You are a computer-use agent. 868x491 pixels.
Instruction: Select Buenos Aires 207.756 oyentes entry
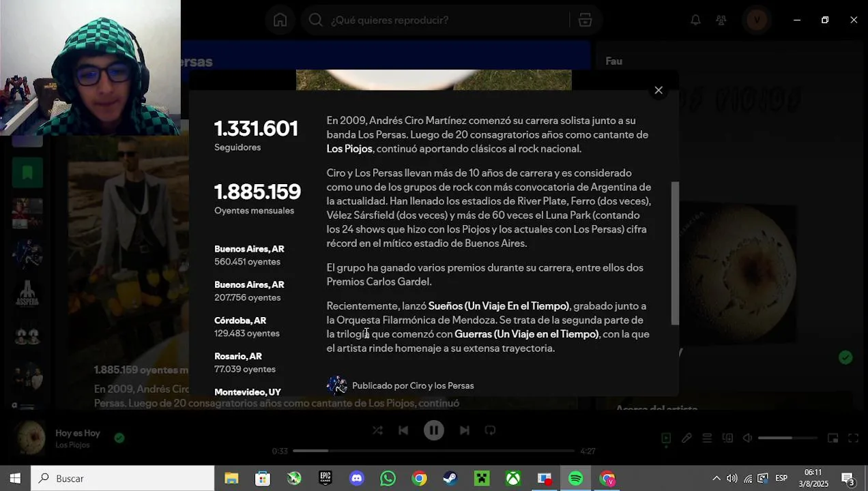249,291
